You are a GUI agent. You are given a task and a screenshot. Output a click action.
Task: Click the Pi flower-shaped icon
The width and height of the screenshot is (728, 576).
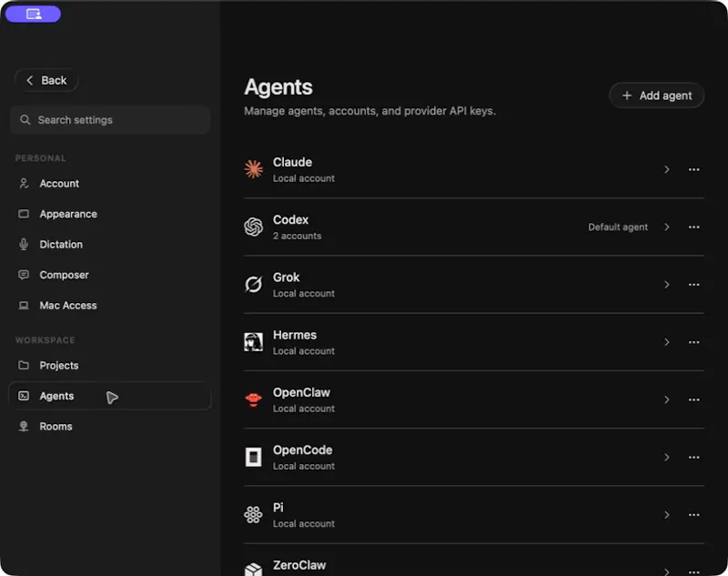[x=254, y=515]
